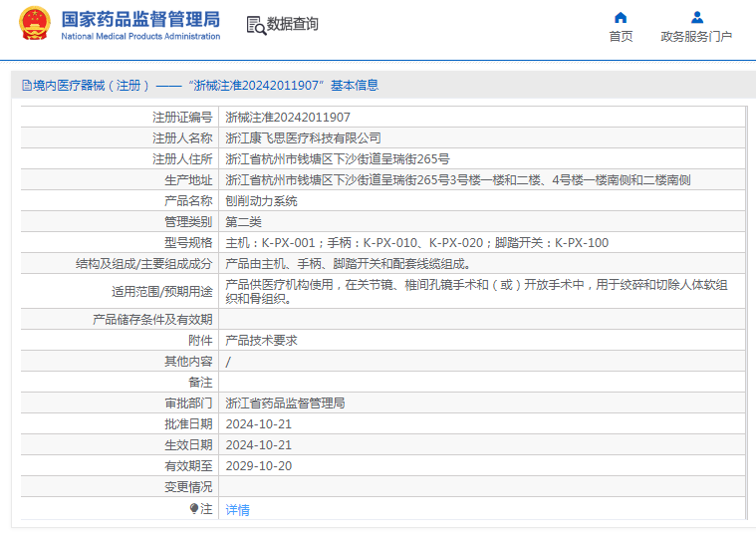Click the 政务服务门户 user icon

pyautogui.click(x=696, y=18)
